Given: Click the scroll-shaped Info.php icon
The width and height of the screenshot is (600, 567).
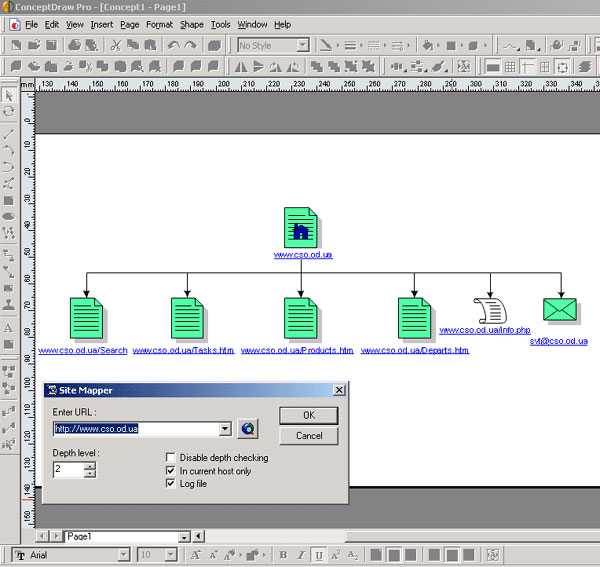Looking at the screenshot, I should click(x=490, y=311).
